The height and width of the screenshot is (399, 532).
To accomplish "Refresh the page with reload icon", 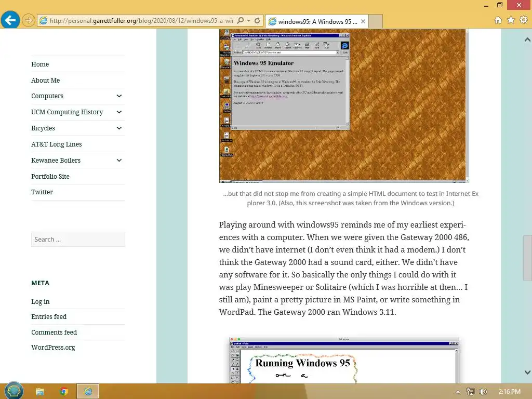I will [257, 21].
